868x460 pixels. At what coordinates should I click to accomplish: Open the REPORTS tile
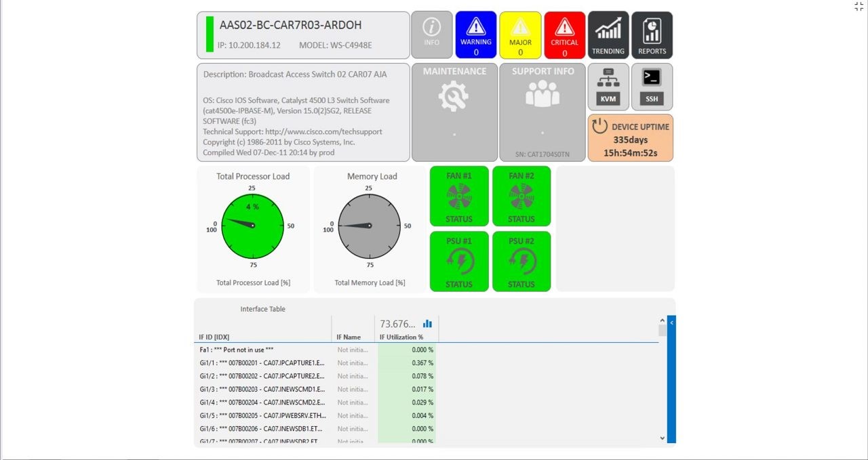652,35
